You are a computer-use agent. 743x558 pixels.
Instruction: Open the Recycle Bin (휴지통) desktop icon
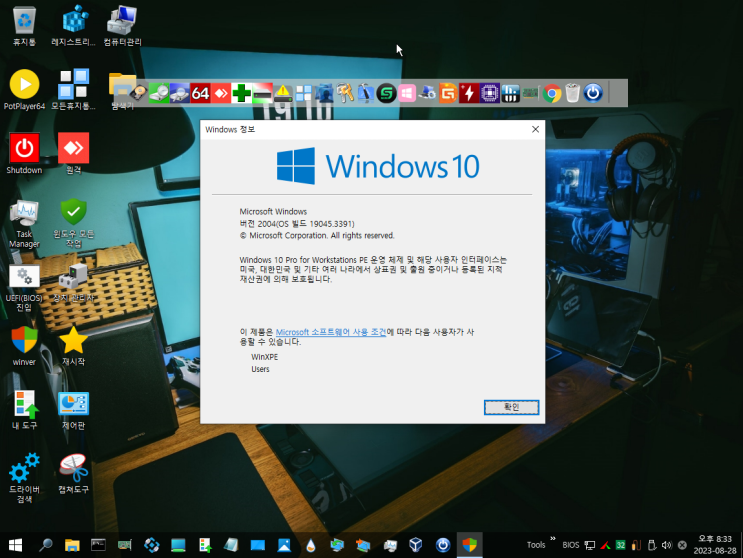(24, 26)
